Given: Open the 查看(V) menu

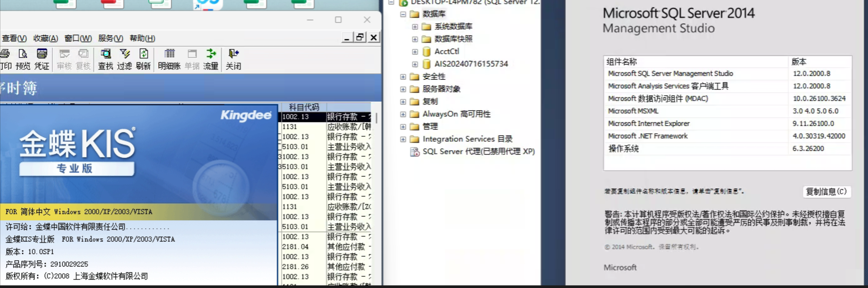Looking at the screenshot, I should tap(14, 38).
